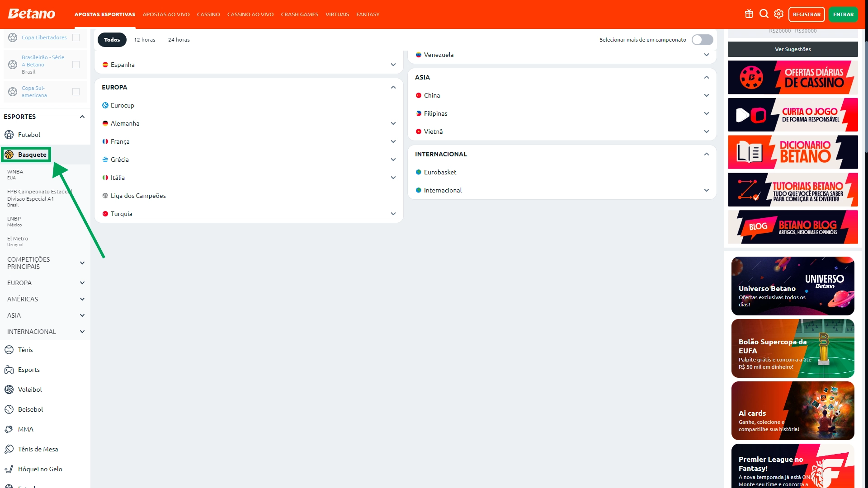Click the Copa Libertadores ball icon

(13, 38)
